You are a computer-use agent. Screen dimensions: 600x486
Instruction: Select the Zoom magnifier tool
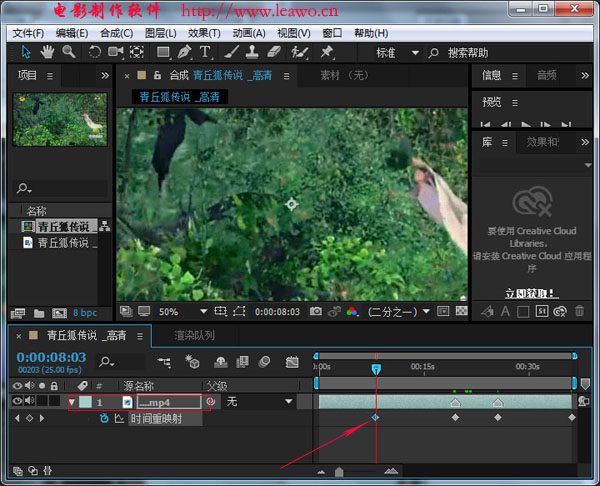point(69,52)
